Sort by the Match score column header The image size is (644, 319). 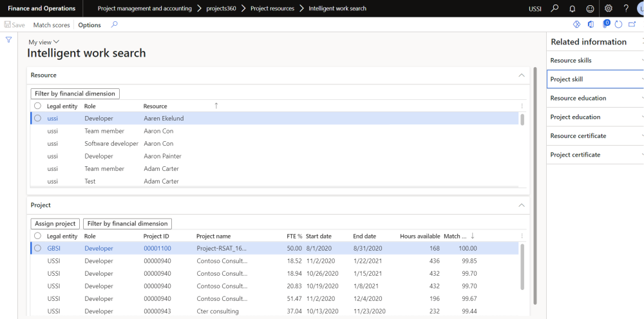[x=455, y=237]
